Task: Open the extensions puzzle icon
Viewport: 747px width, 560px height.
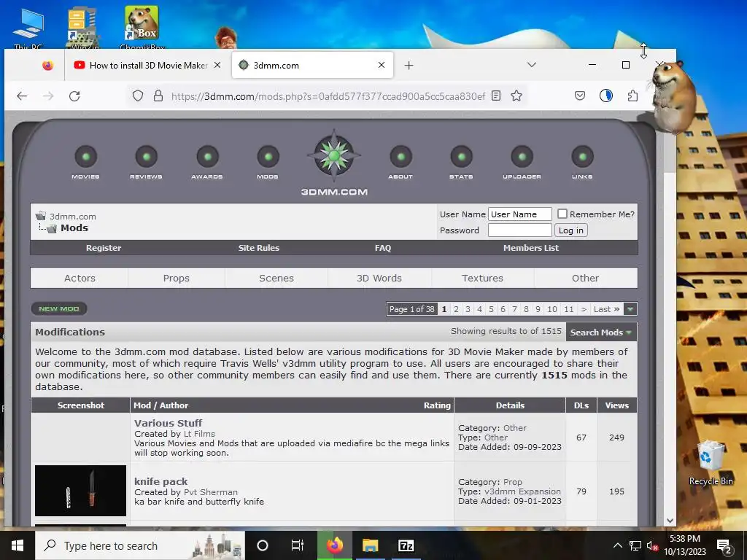Action: click(632, 96)
